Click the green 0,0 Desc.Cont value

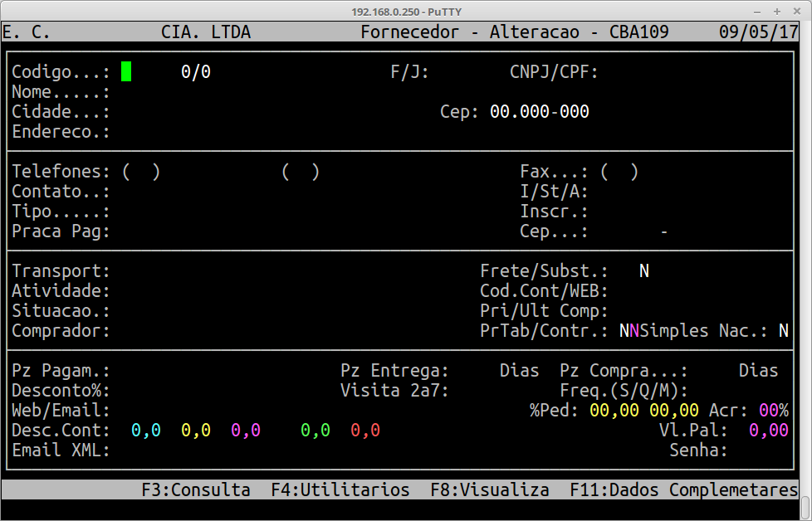pos(316,431)
